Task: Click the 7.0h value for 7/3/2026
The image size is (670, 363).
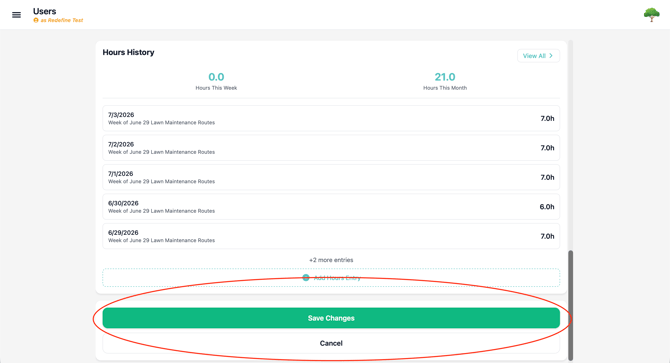Action: [x=547, y=118]
